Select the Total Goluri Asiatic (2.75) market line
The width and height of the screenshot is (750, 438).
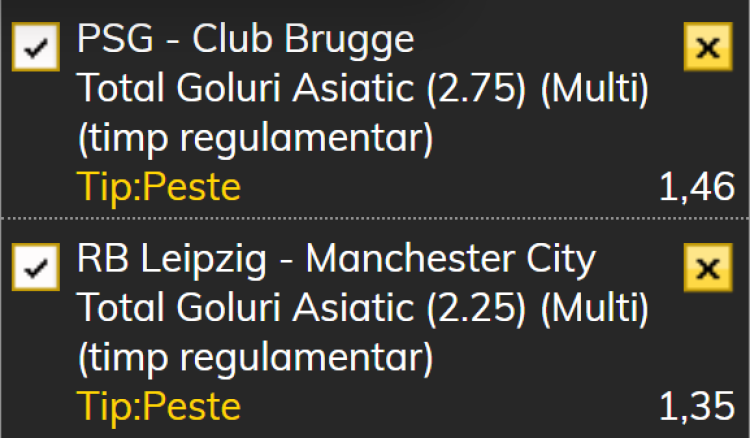pos(304,90)
